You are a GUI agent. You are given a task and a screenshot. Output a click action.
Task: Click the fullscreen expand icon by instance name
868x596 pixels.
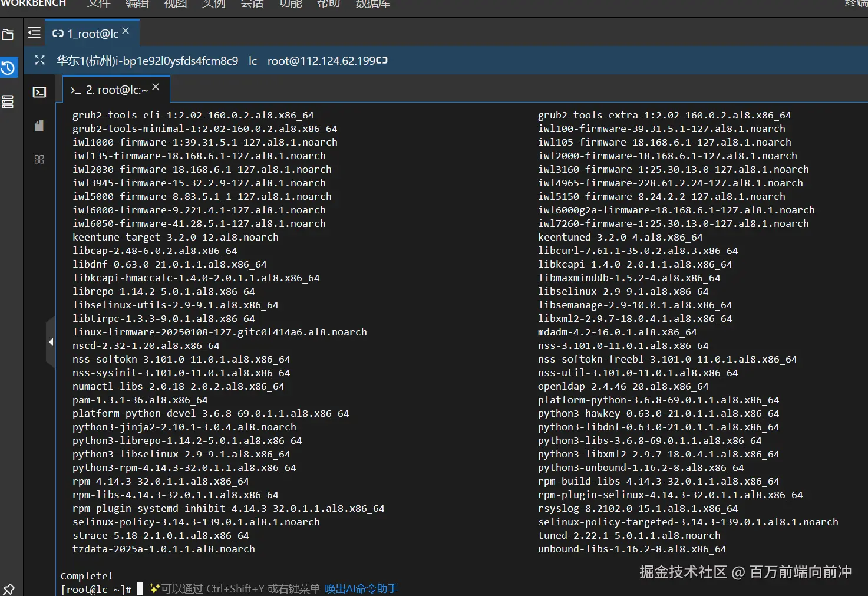(40, 60)
